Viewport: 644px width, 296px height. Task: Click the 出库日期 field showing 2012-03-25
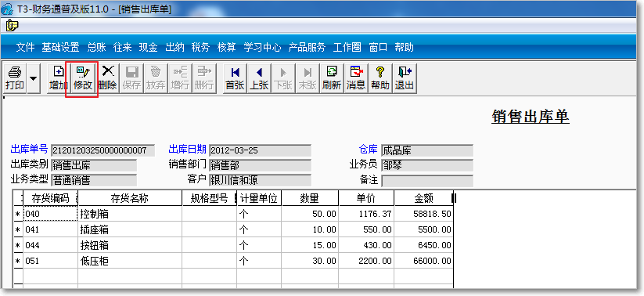[260, 150]
